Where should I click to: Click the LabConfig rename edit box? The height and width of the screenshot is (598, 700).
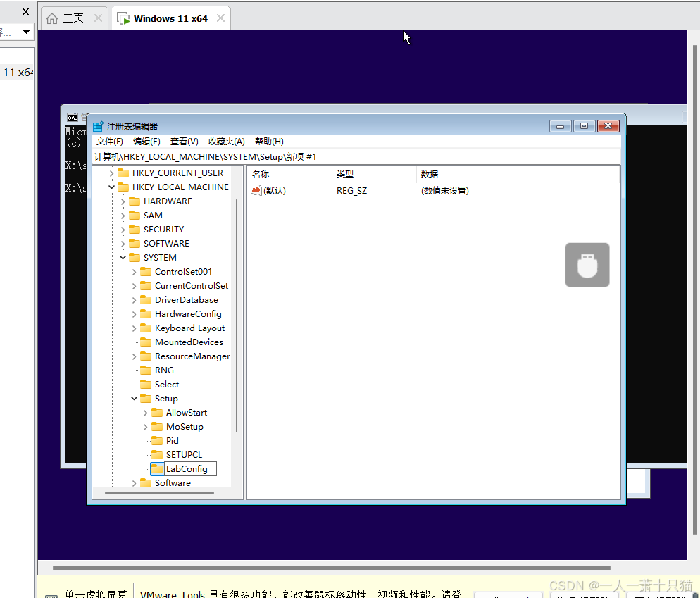pyautogui.click(x=190, y=468)
